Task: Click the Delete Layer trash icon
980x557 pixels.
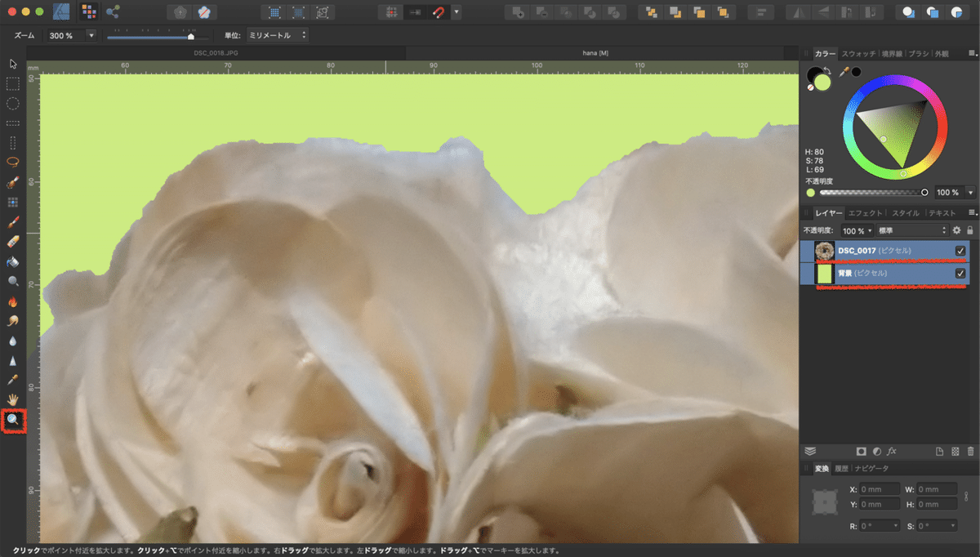Action: 970,451
